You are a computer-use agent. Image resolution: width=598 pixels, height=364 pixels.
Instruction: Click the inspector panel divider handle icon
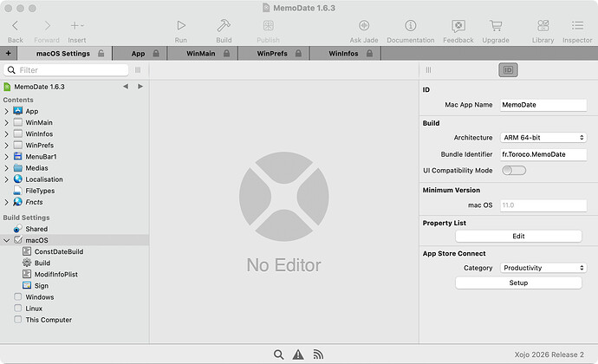tap(428, 70)
